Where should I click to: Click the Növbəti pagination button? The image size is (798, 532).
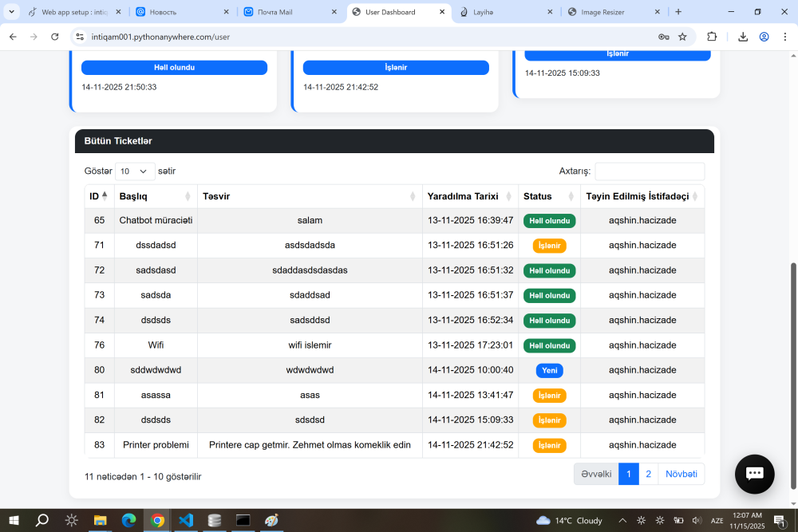[681, 474]
